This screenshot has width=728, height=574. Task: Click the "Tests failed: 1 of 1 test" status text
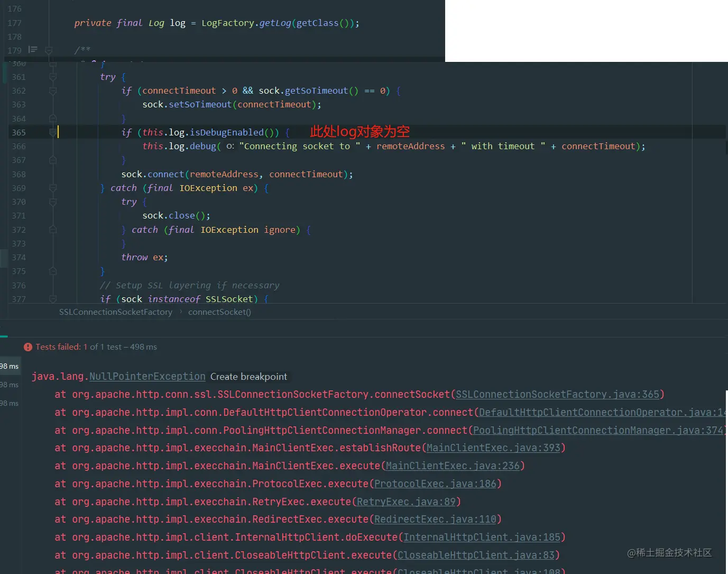(96, 347)
